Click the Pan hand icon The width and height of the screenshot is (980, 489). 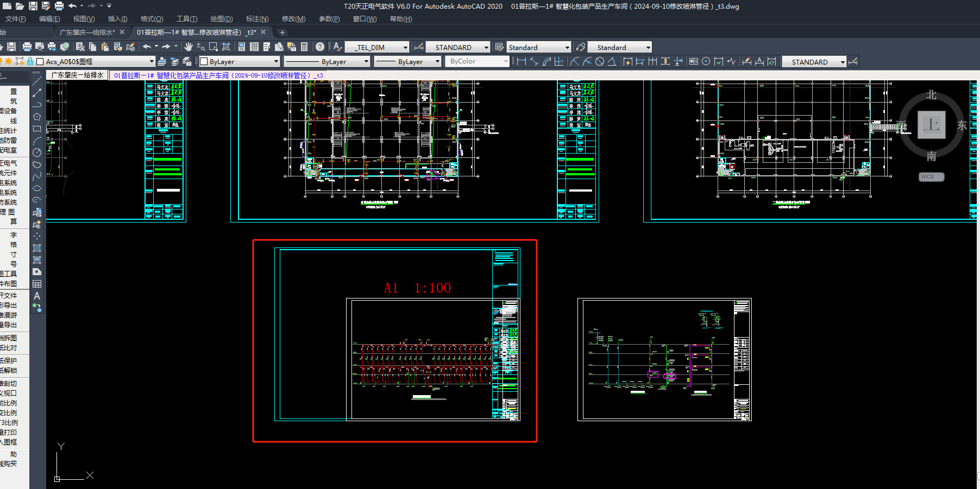click(189, 47)
